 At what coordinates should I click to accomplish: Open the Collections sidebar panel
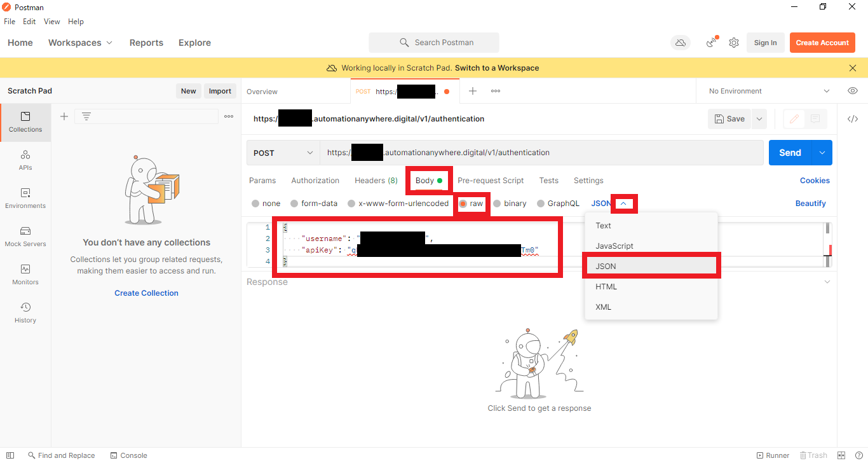(25, 122)
